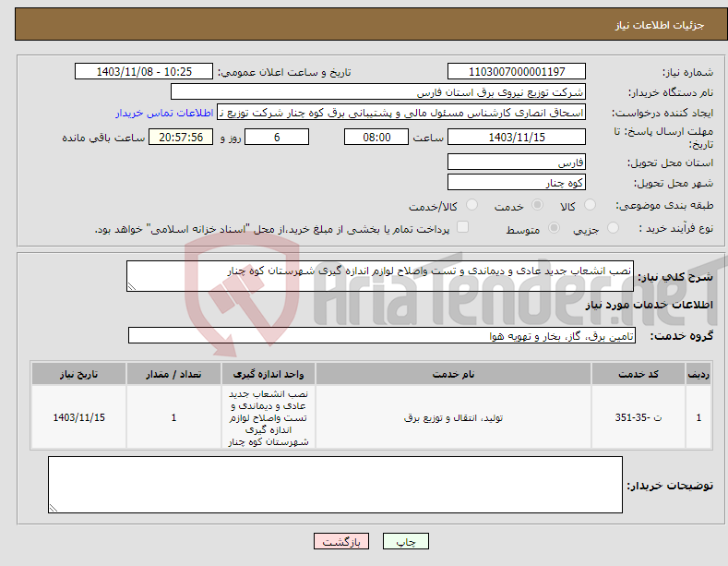Click service name cell تولید، انتقال و توزیع برق
Screen dimensions: 728x566
(x=453, y=417)
